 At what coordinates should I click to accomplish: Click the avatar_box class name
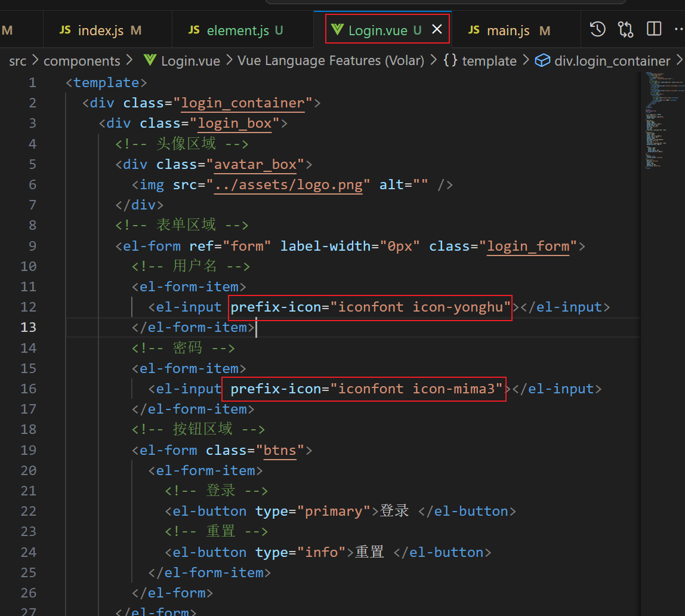coord(255,164)
